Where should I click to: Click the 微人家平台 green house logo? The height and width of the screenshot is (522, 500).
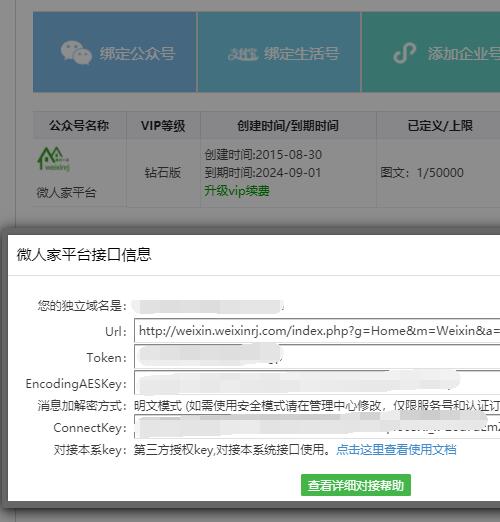point(54,159)
